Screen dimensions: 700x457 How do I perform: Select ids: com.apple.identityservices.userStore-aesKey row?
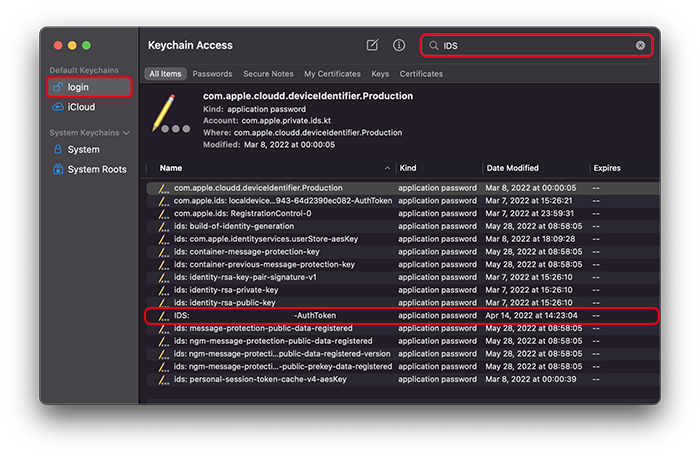click(403, 239)
